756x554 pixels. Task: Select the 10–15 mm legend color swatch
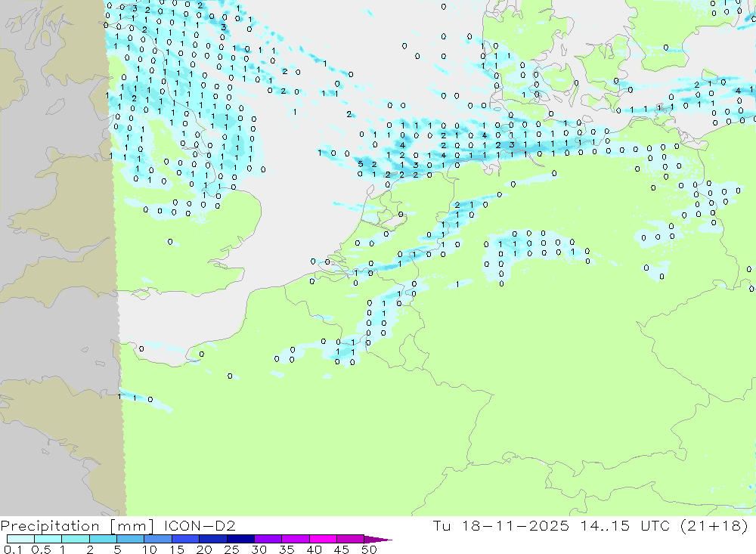[158, 539]
